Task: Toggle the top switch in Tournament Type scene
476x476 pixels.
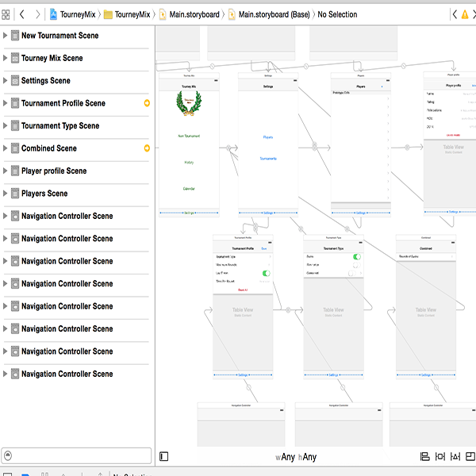Action: click(x=357, y=257)
